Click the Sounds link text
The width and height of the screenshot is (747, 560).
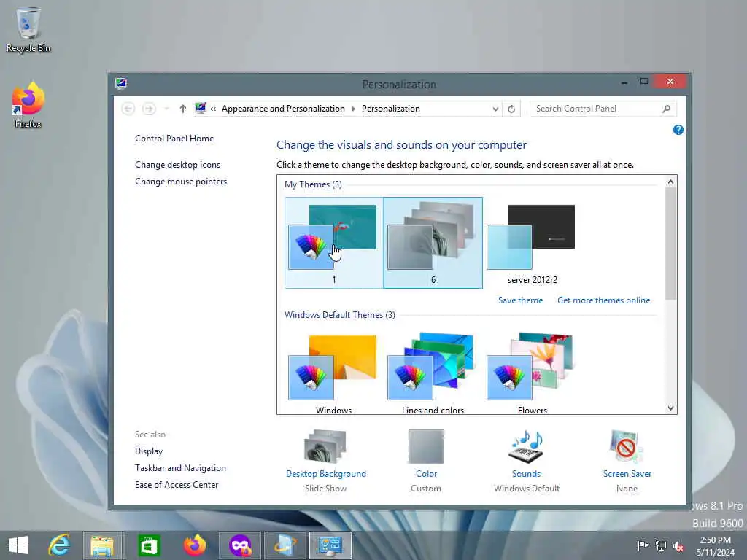click(x=526, y=474)
